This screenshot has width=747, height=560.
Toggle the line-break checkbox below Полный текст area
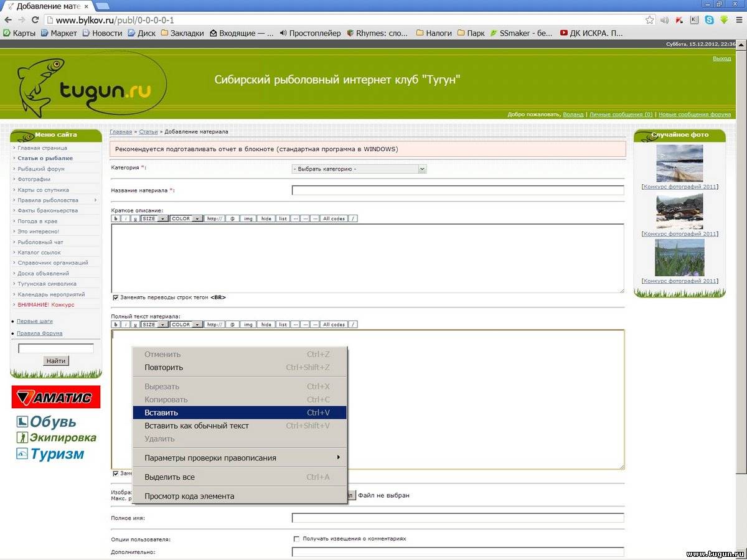(115, 474)
